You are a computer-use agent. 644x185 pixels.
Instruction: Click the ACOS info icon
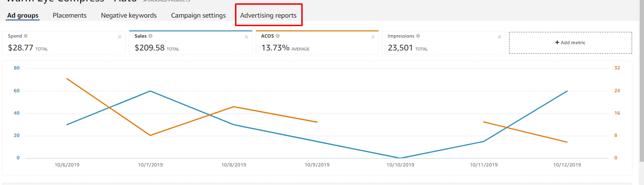[x=277, y=36]
